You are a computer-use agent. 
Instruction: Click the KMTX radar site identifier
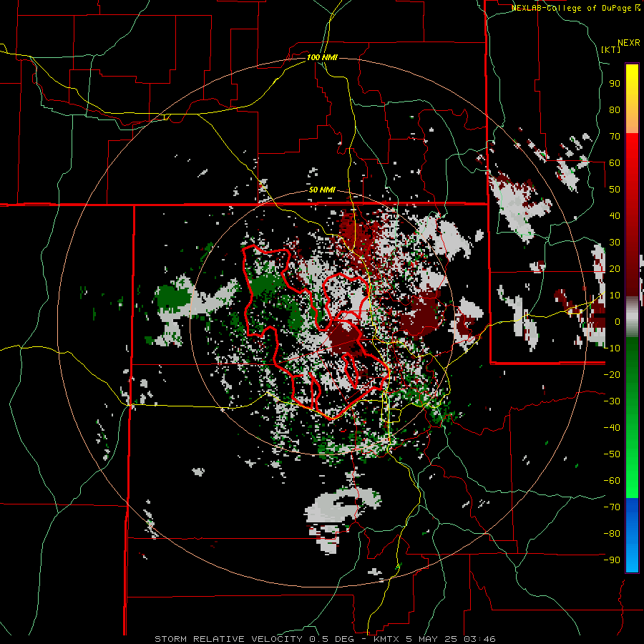coord(387,639)
